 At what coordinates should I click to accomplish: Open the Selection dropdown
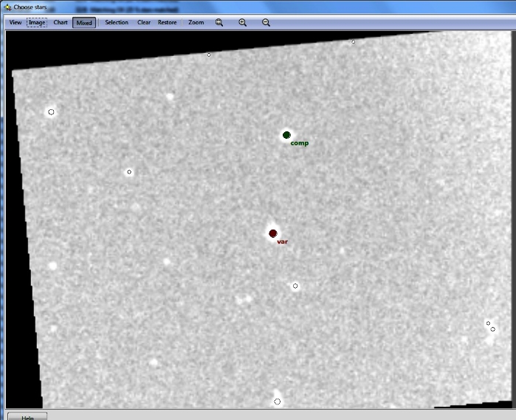tap(117, 22)
